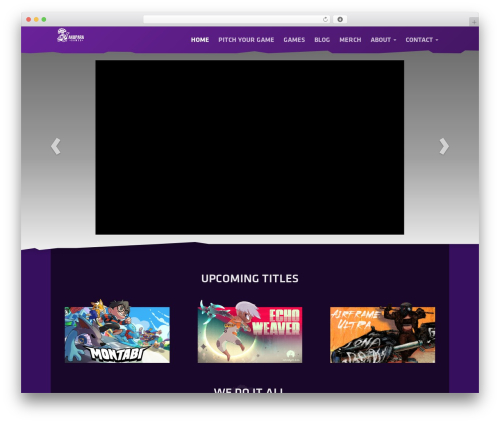Minimize the window with the yellow button
The image size is (500, 423).
pyautogui.click(x=36, y=19)
